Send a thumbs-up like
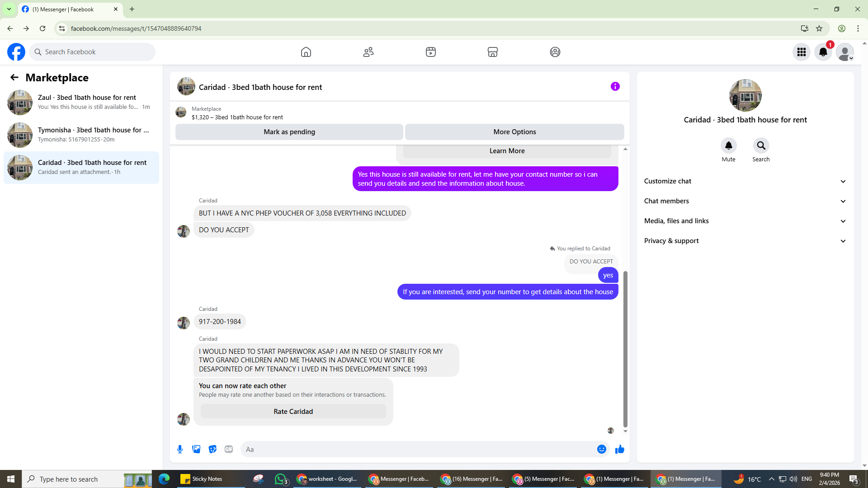This screenshot has width=868, height=488. point(619,449)
